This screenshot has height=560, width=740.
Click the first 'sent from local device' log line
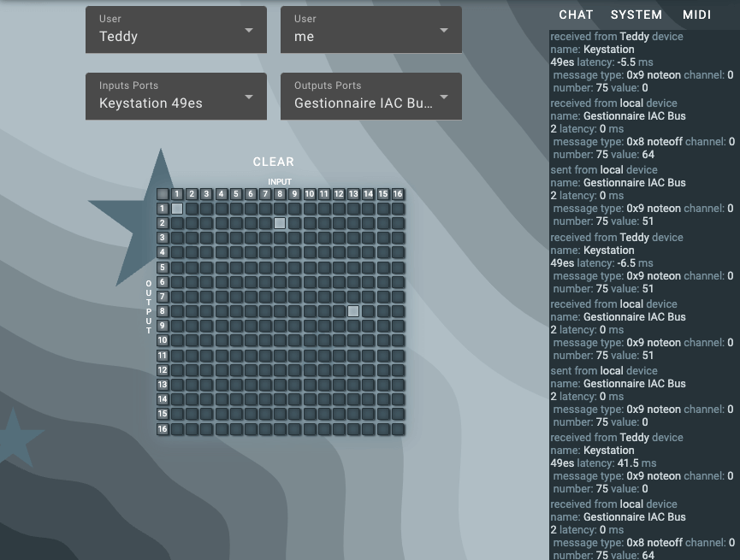pos(604,170)
